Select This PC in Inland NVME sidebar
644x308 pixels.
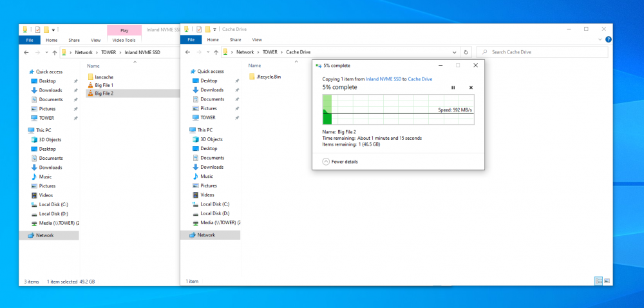[x=41, y=130]
